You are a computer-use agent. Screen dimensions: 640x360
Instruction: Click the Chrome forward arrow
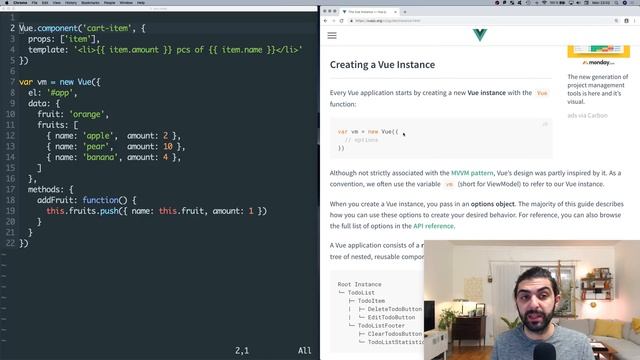333,21
